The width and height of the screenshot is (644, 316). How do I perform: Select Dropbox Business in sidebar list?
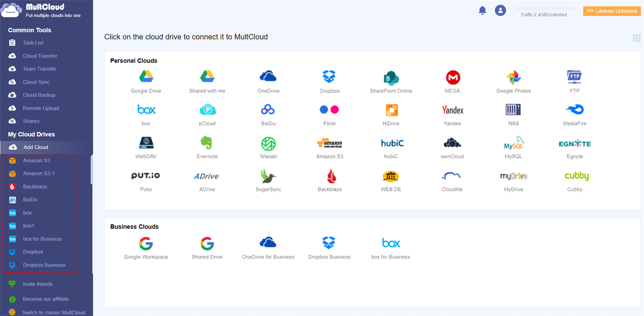click(45, 265)
